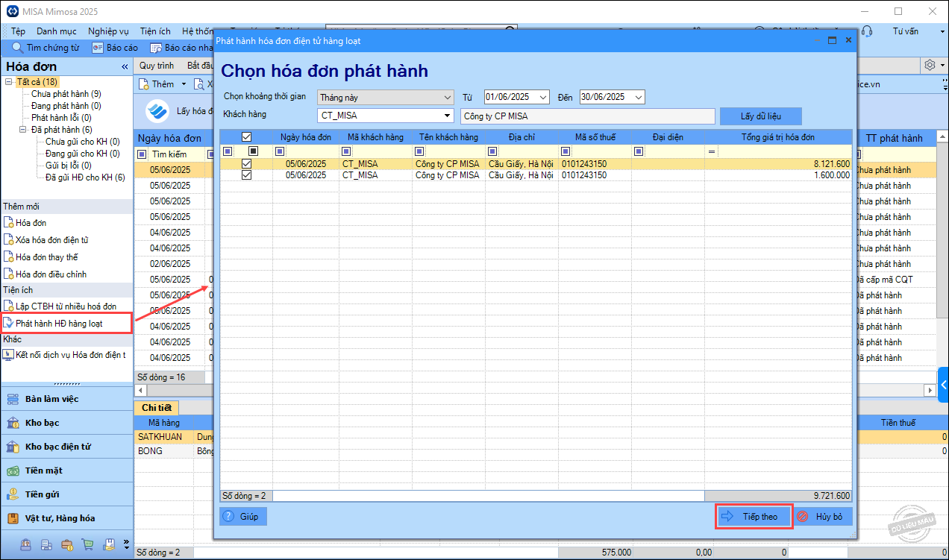Open the Đến date picker dropdown
The image size is (949, 560).
638,98
